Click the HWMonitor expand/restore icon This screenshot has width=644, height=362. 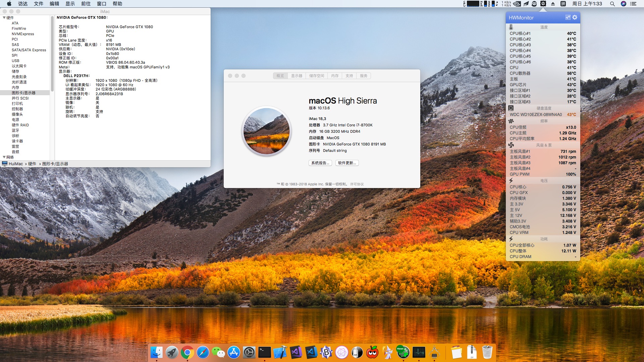568,18
